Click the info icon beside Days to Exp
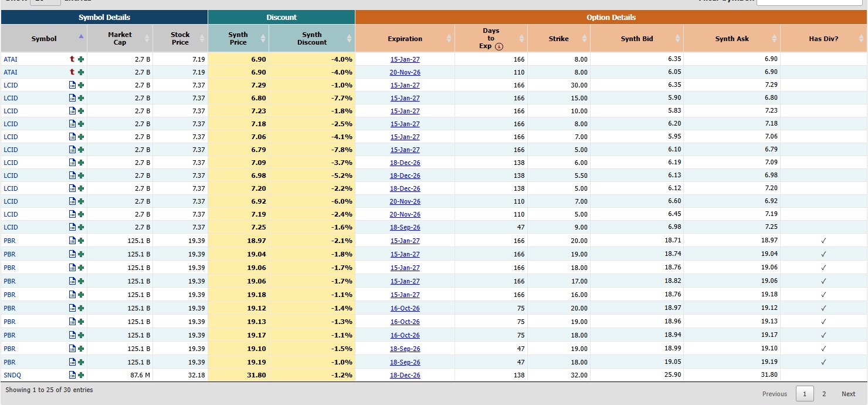The width and height of the screenshot is (868, 405). pyautogui.click(x=499, y=46)
